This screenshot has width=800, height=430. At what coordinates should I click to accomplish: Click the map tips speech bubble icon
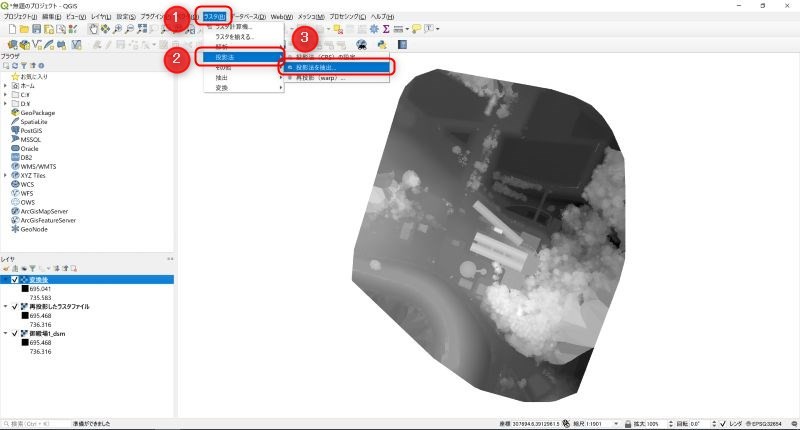417,30
